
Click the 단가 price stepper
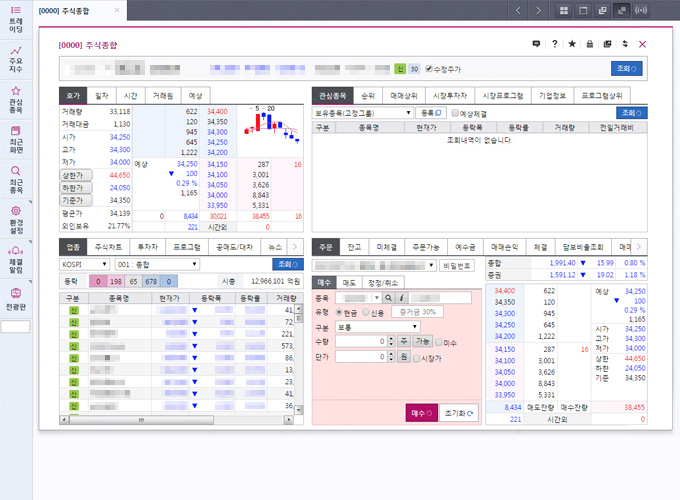click(391, 357)
